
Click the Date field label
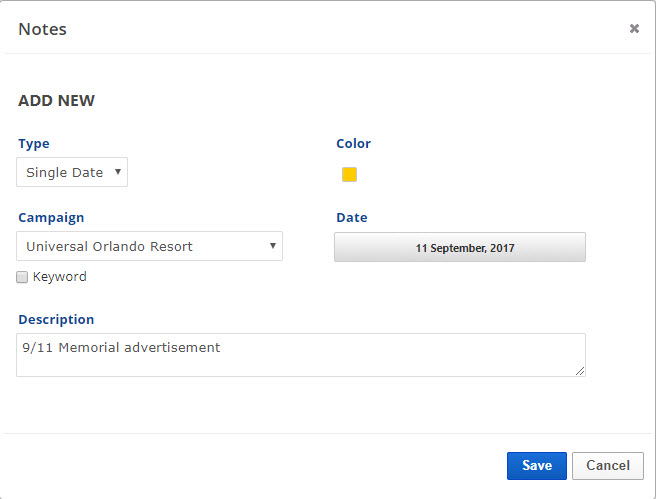point(351,217)
